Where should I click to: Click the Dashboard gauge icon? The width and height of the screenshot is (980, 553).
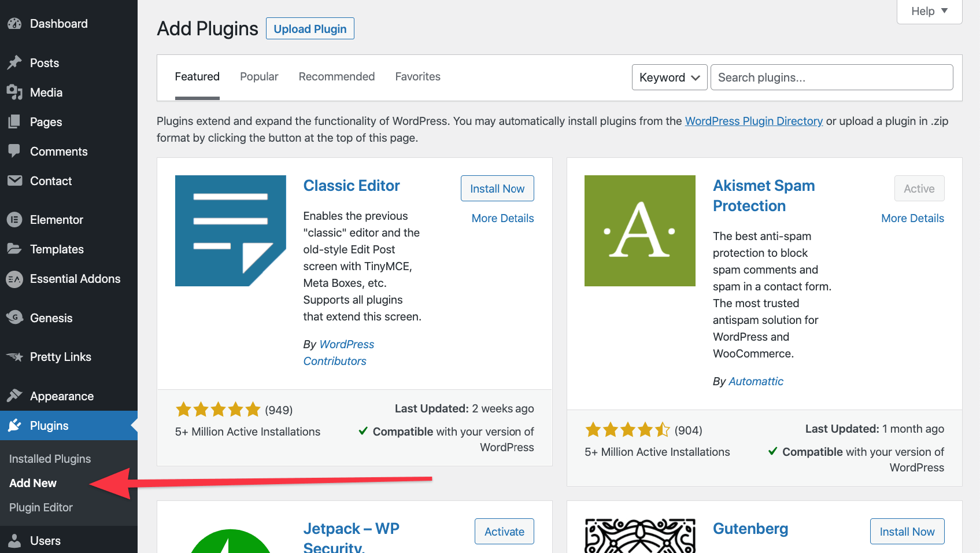click(x=14, y=24)
